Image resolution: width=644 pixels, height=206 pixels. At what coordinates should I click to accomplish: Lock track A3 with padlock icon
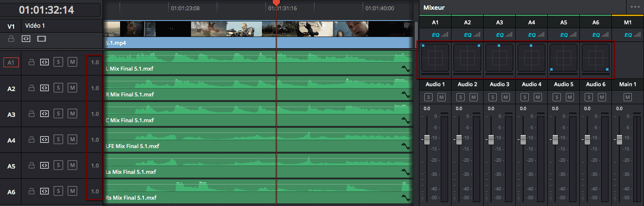tap(32, 114)
